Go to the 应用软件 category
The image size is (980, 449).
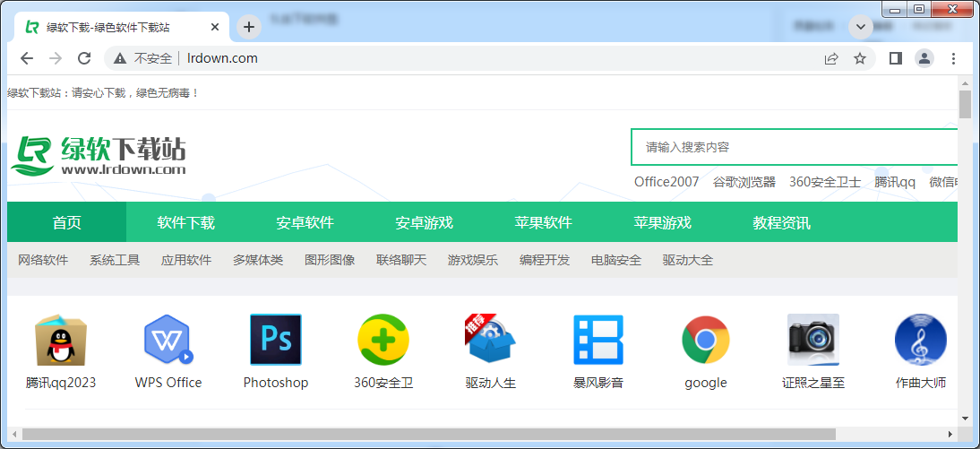click(x=186, y=260)
